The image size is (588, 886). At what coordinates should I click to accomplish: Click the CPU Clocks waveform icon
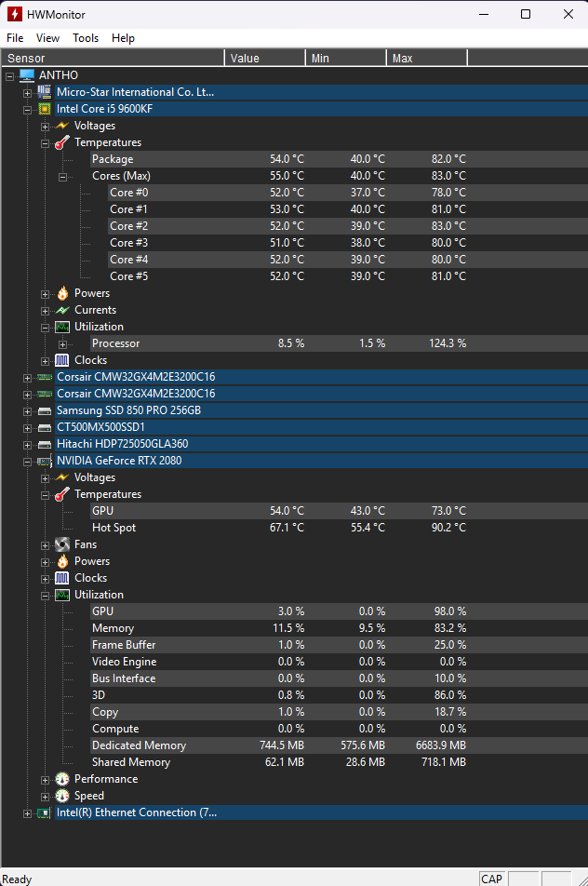pyautogui.click(x=62, y=360)
